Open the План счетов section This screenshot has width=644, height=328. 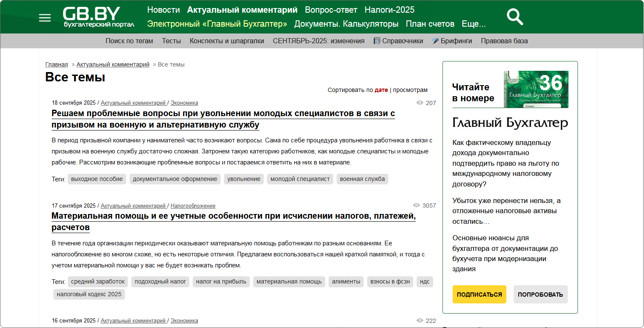(430, 24)
